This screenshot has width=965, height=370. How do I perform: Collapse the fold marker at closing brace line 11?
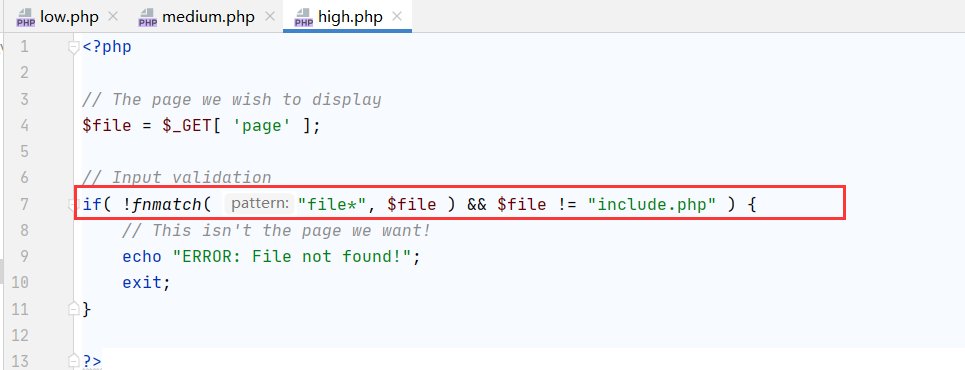[x=74, y=308]
